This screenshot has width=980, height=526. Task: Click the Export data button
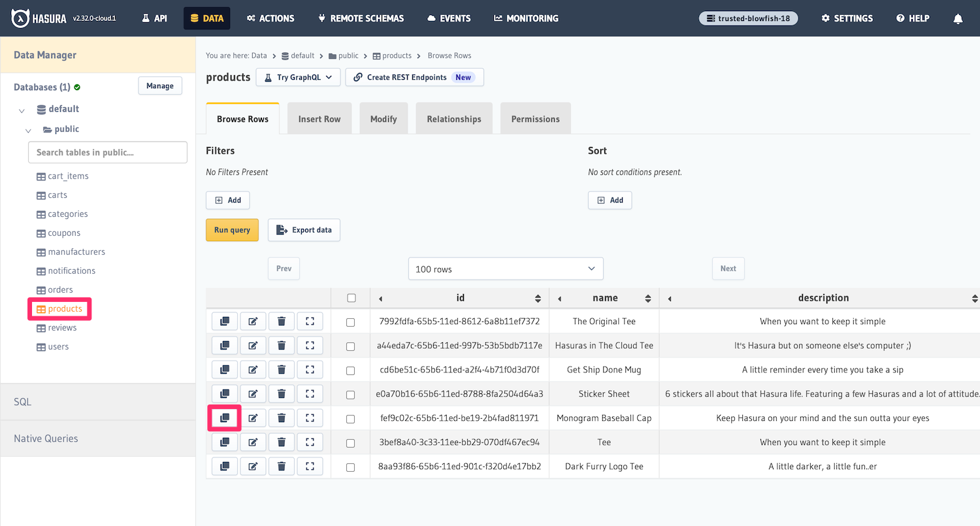pyautogui.click(x=304, y=230)
